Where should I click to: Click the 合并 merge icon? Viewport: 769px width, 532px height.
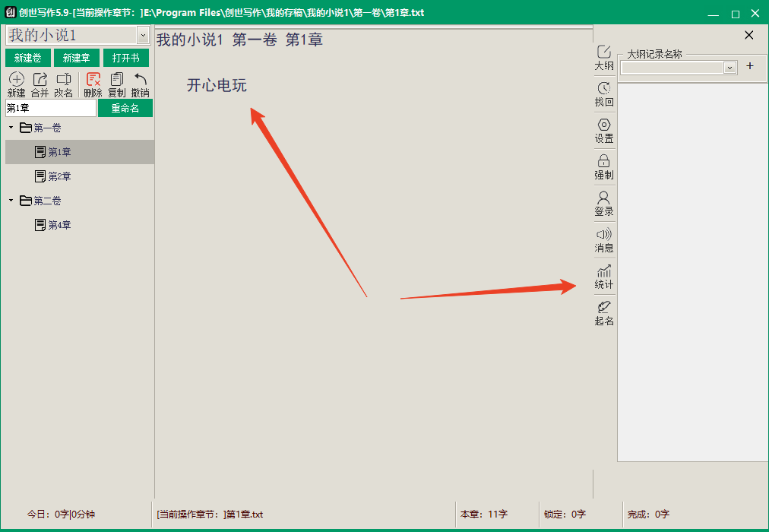point(40,80)
